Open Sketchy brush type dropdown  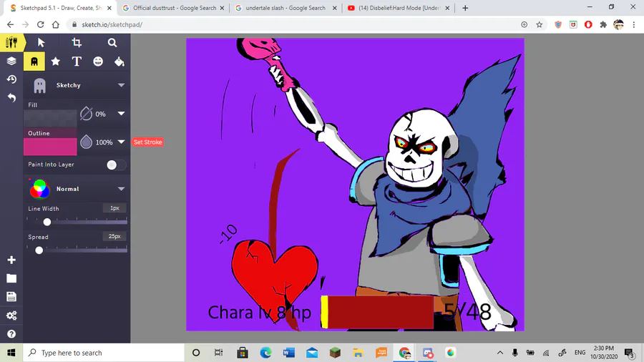tap(77, 85)
